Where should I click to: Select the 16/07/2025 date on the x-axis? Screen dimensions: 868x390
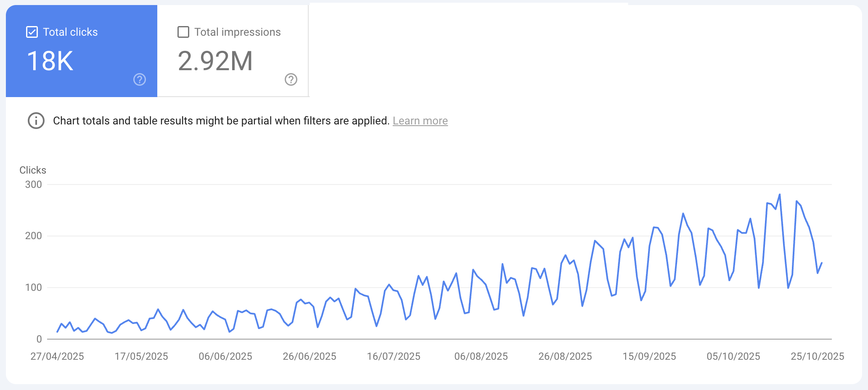pyautogui.click(x=394, y=356)
